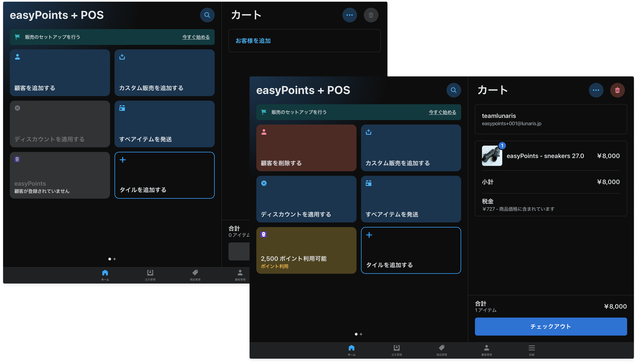Open 詳細 menu tab in front window
637x364 pixels.
click(531, 350)
